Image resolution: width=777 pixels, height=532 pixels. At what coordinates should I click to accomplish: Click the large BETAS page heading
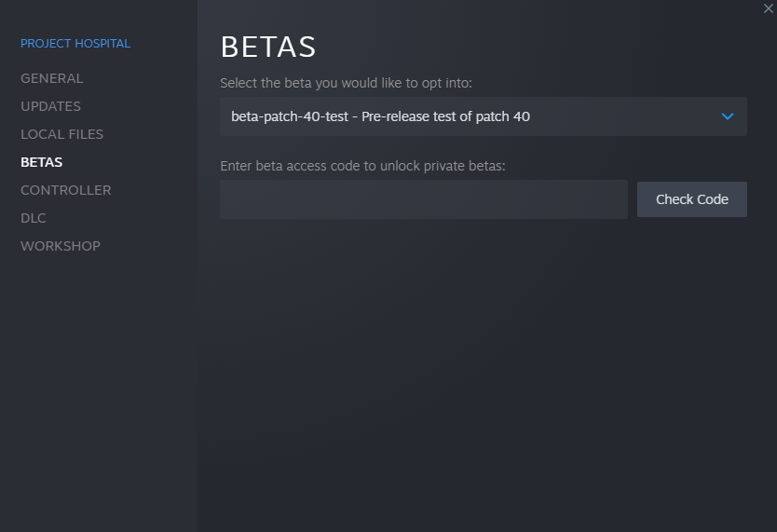click(268, 47)
